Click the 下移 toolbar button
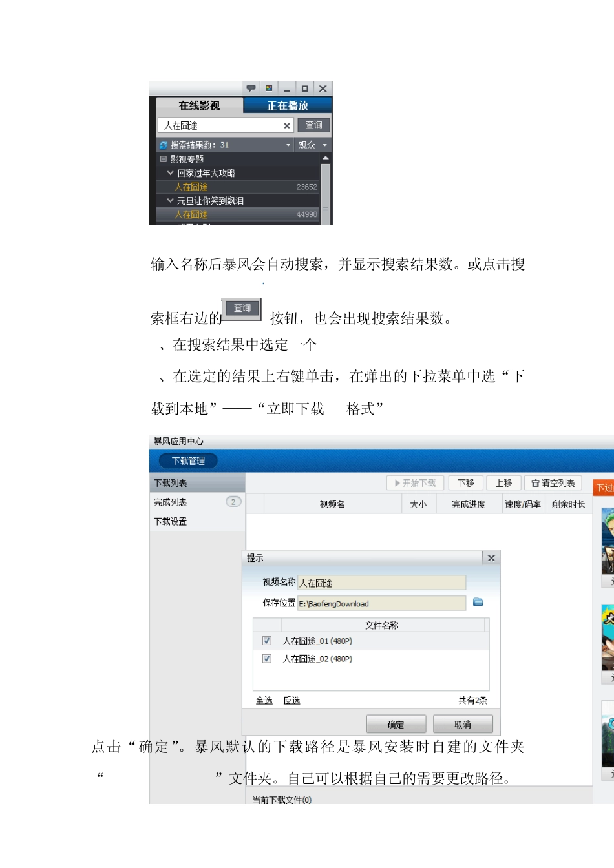This screenshot has height=868, width=614. point(466,483)
